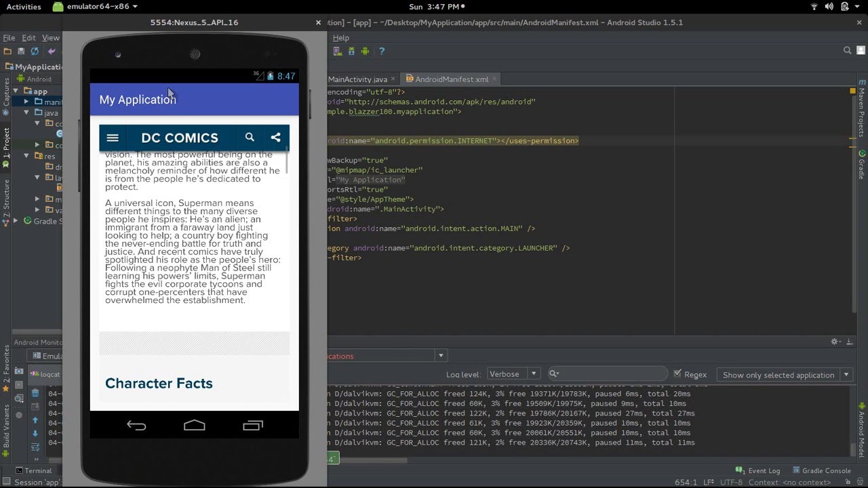Click the logcat up arrow icon

pos(35,421)
